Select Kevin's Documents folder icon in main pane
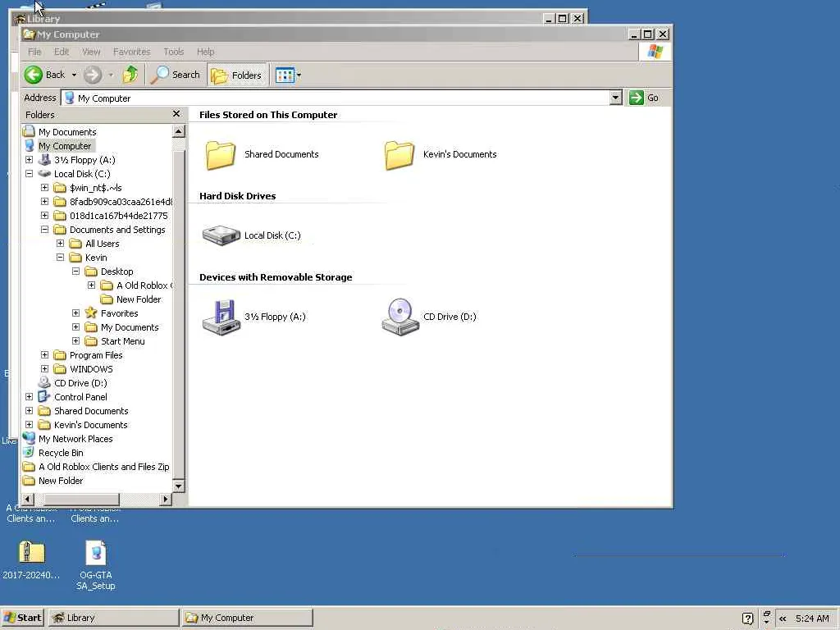Viewport: 840px width, 630px height. [399, 155]
